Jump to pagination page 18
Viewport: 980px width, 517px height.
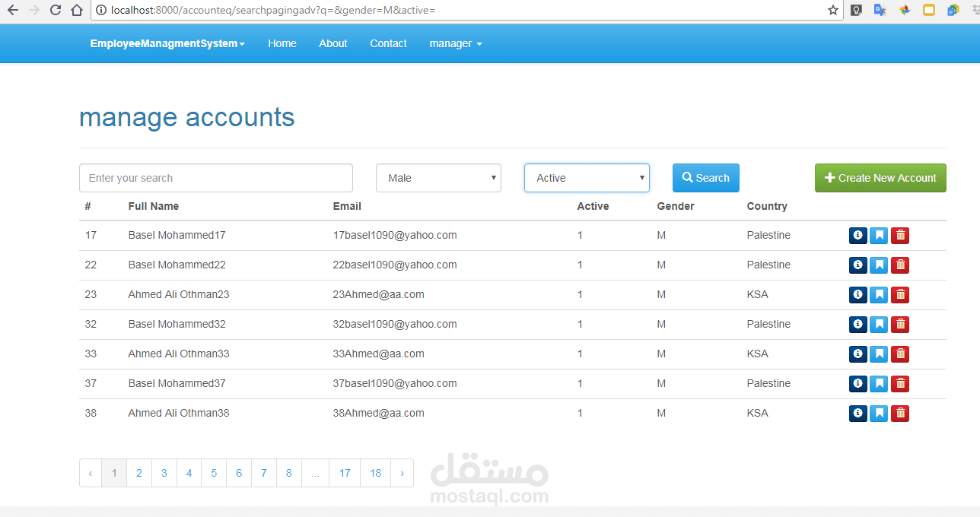[x=375, y=473]
